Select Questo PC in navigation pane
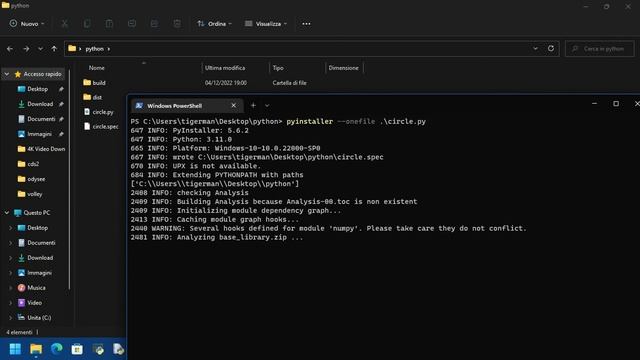This screenshot has height=360, width=640. click(x=32, y=213)
